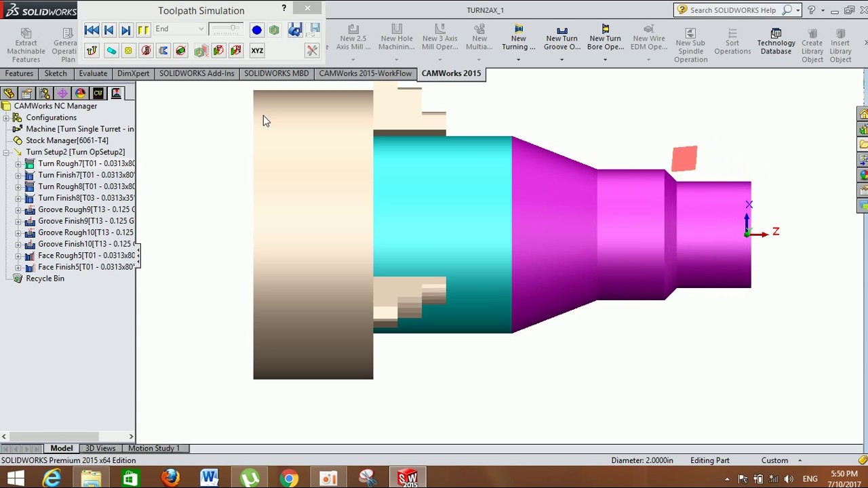Open the DimXpert tab
This screenshot has height=488, width=868.
pos(133,73)
